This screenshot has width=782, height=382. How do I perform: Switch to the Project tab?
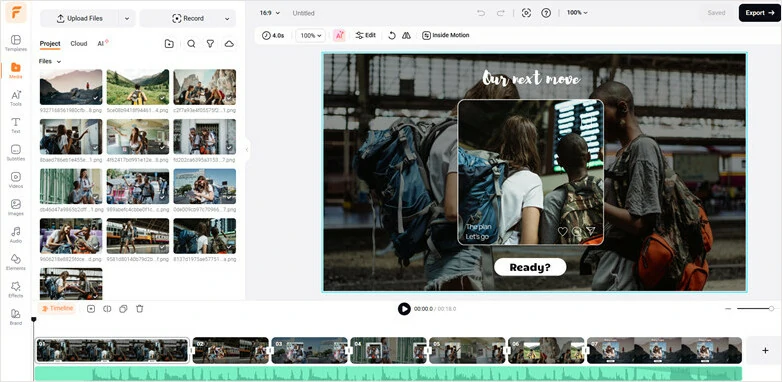50,44
